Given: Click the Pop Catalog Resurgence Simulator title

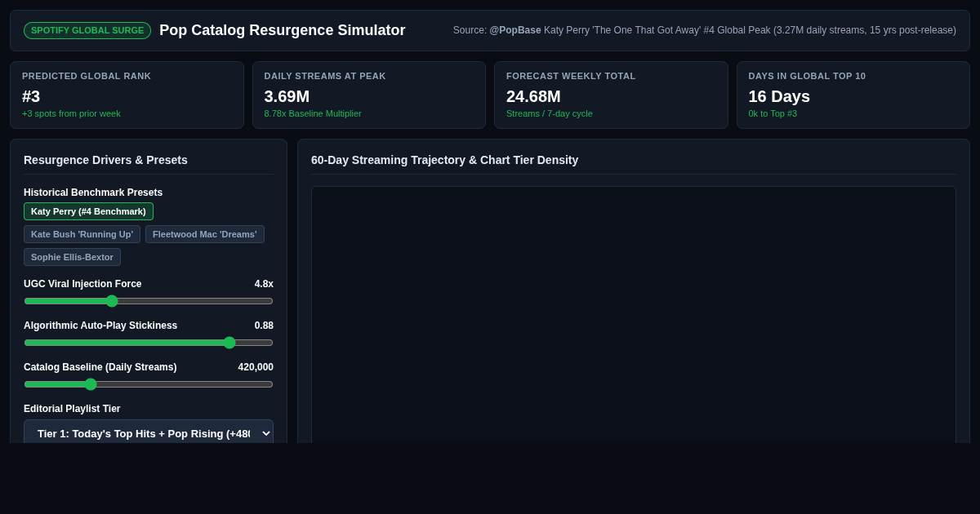Looking at the screenshot, I should pos(283,30).
